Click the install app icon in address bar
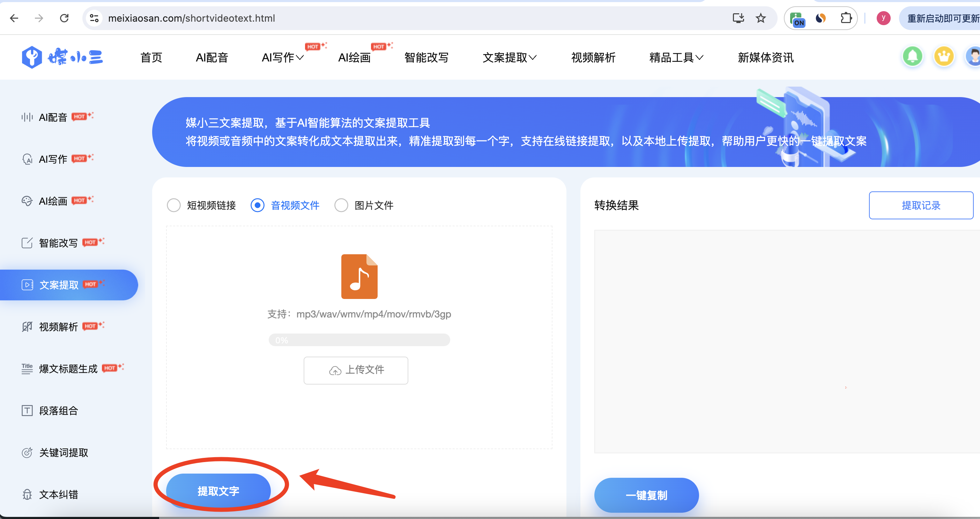The image size is (980, 519). [738, 18]
